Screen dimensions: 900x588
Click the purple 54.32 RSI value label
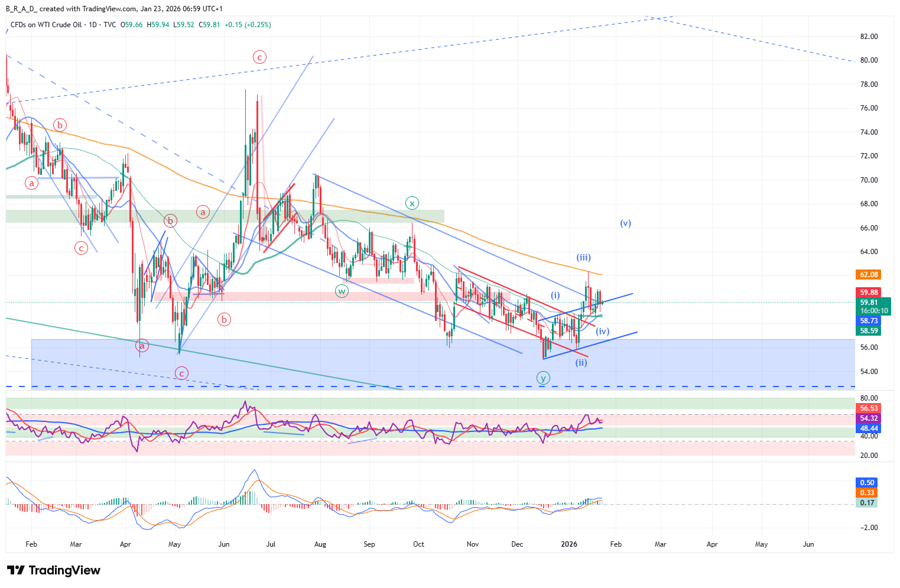(869, 418)
